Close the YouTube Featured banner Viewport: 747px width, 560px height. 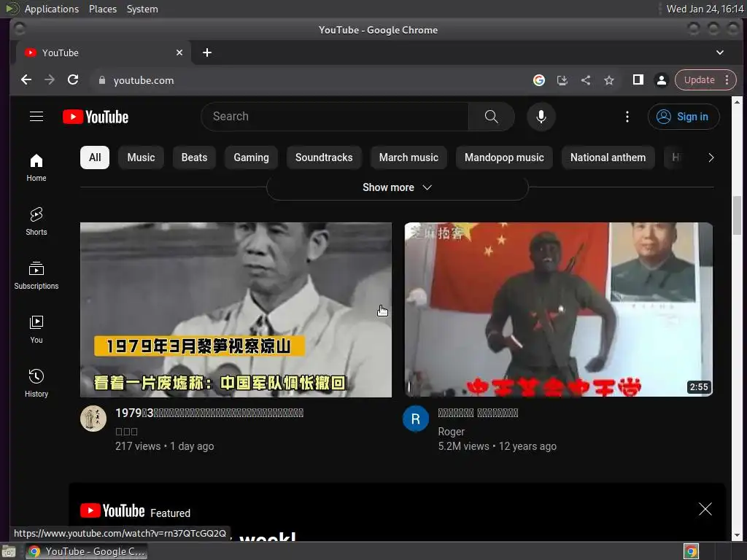(x=705, y=509)
